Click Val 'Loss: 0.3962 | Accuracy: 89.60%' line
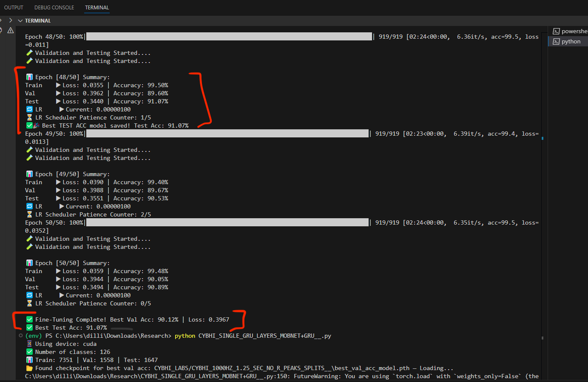The width and height of the screenshot is (588, 382). click(97, 93)
